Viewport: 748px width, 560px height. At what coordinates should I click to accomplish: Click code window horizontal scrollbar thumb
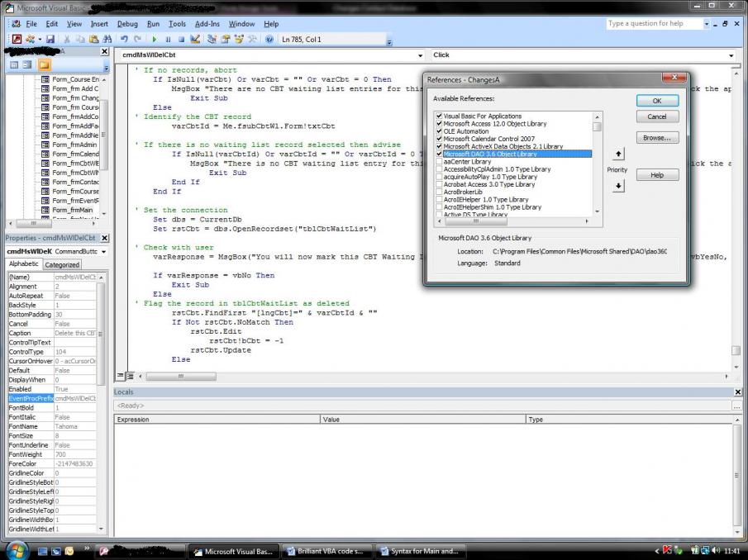coord(181,377)
